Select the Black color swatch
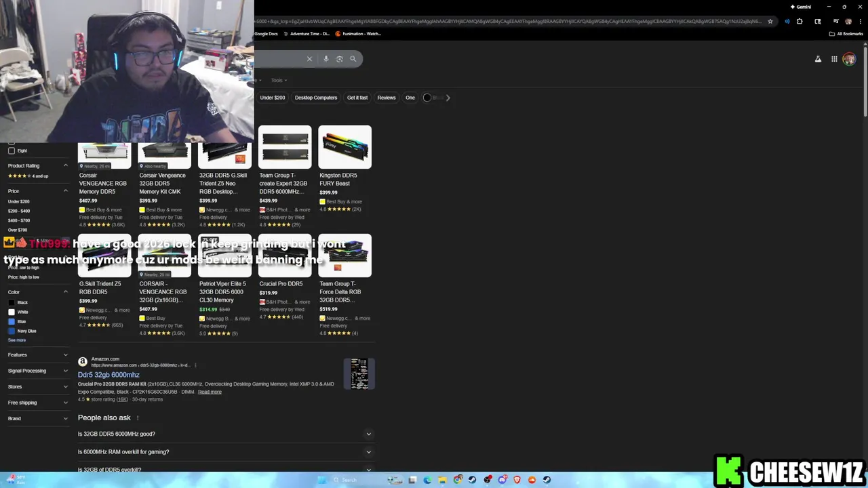 [x=12, y=302]
